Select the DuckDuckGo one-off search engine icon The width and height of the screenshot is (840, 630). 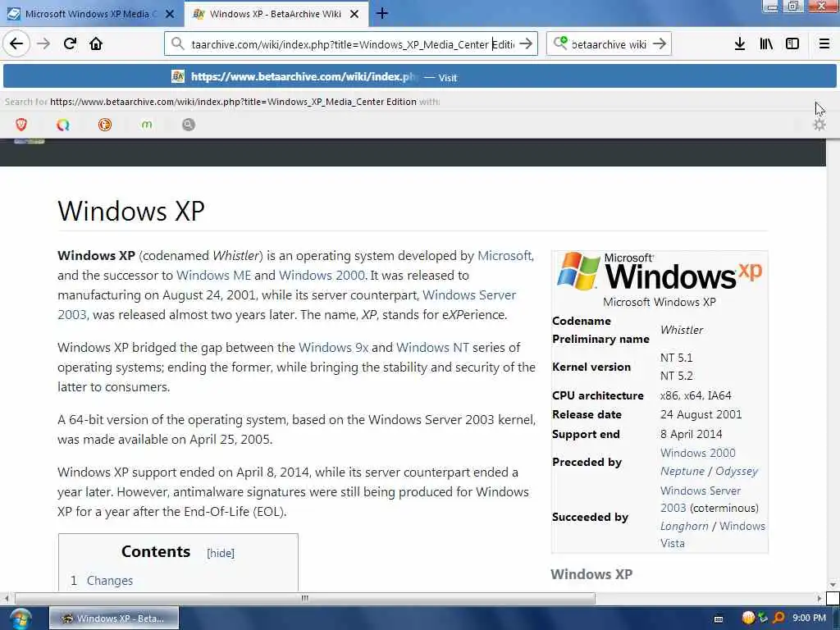[105, 125]
